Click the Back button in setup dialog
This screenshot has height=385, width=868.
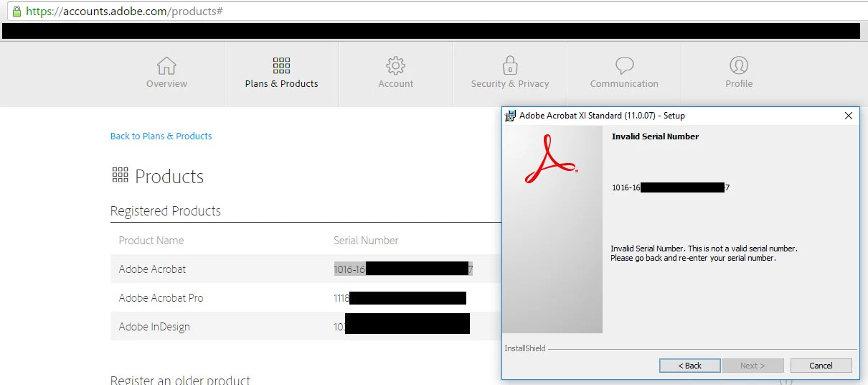pos(689,366)
